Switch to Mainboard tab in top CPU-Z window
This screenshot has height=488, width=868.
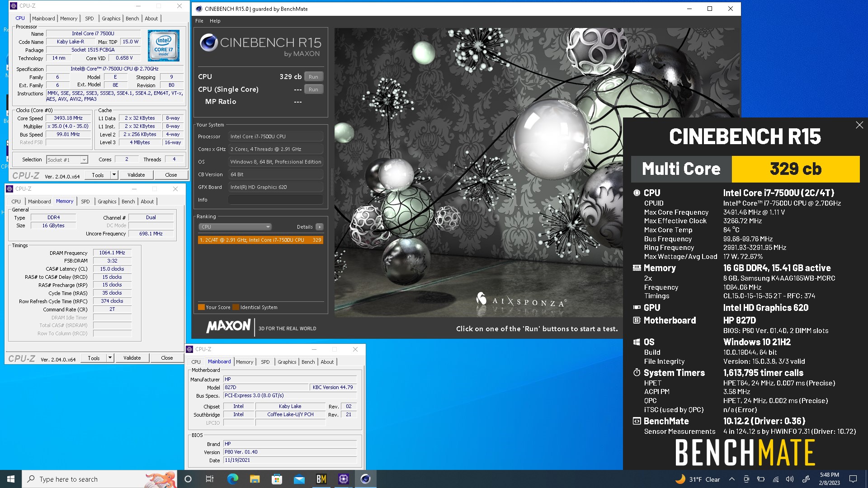(x=43, y=19)
